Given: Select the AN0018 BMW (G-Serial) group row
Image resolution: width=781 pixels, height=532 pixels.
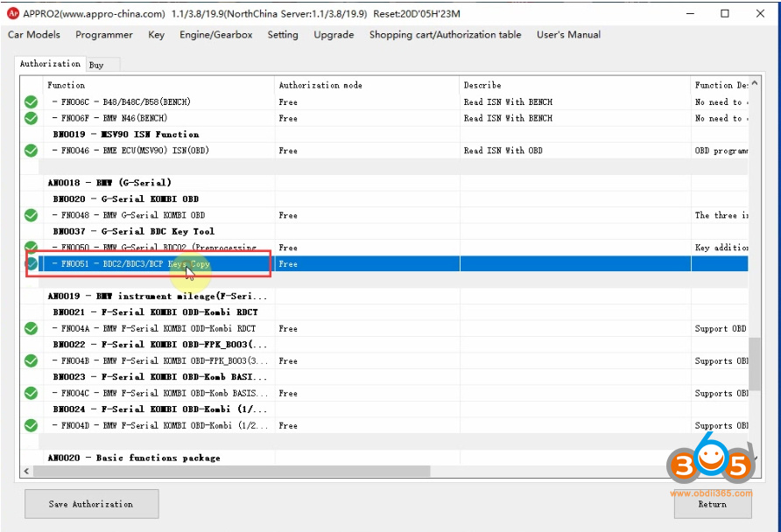Looking at the screenshot, I should coord(109,183).
